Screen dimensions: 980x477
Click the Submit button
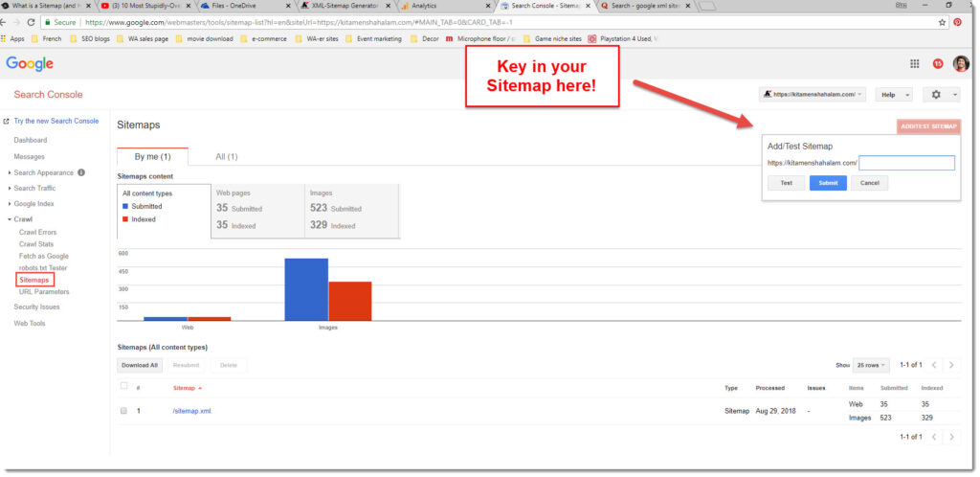(x=828, y=183)
